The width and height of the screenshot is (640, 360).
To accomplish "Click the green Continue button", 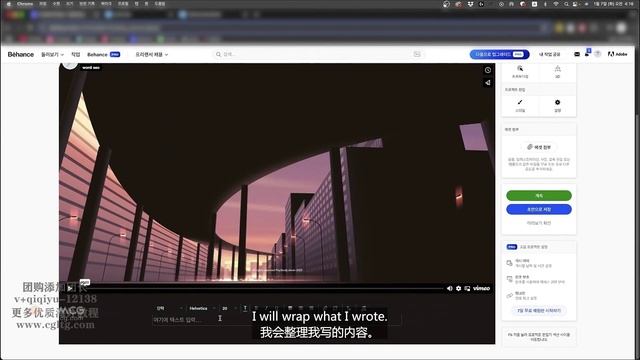I will click(x=539, y=196).
